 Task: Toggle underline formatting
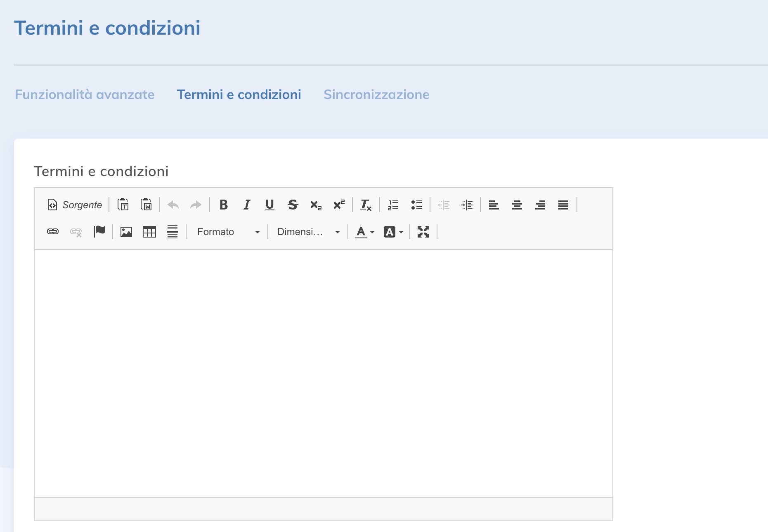click(x=270, y=205)
